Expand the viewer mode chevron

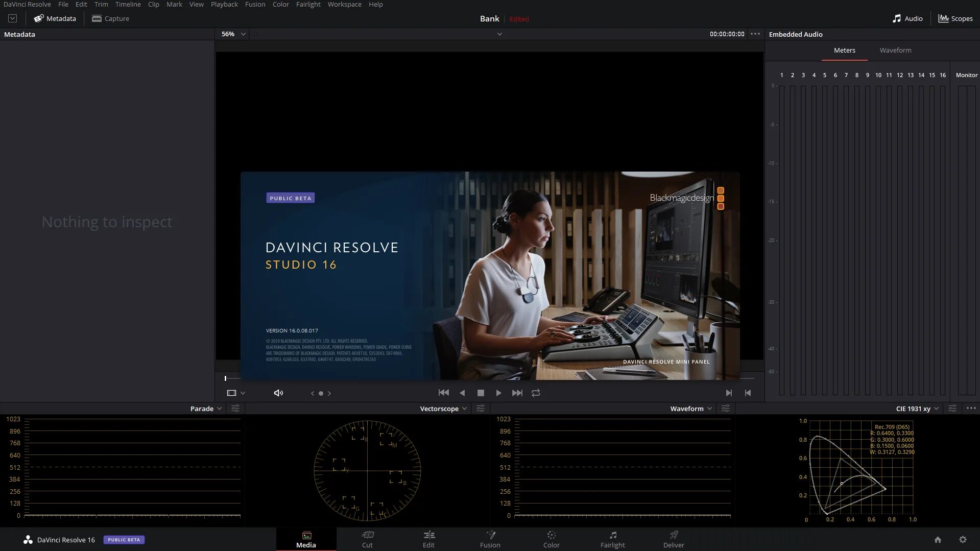pos(243,393)
